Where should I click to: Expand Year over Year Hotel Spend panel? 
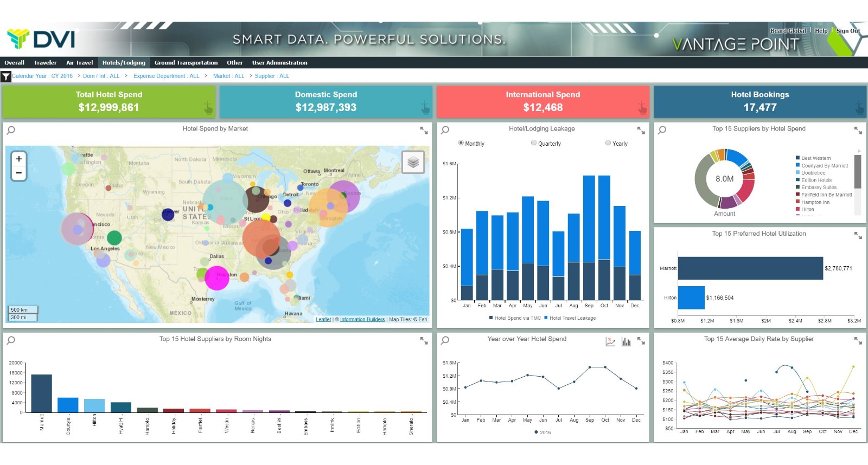coord(641,340)
